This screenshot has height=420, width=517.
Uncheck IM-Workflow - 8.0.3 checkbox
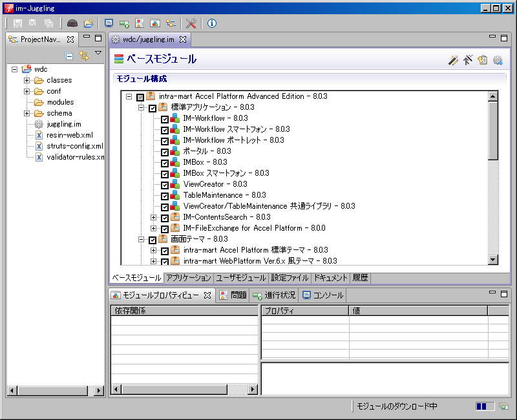click(165, 119)
